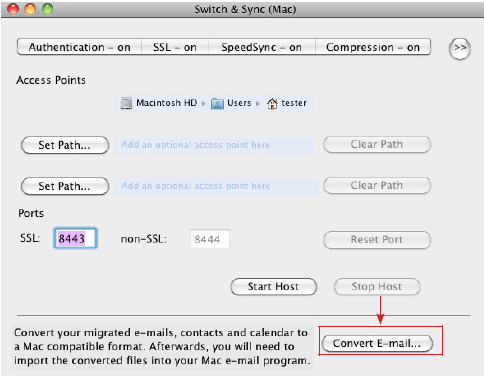Open the Convert E-mail... dialog

point(377,343)
